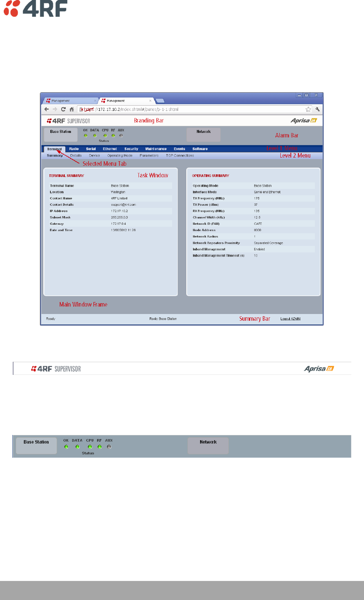
Task: Click Base Station button in browser window
Action: (x=60, y=135)
